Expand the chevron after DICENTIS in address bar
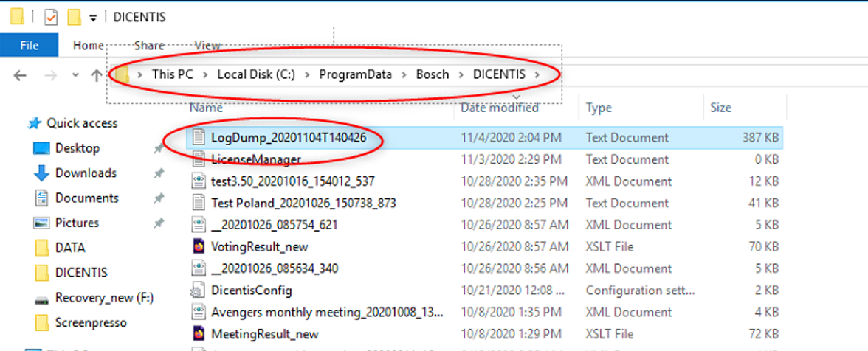Screen dimensions: 868x351 tap(537, 74)
